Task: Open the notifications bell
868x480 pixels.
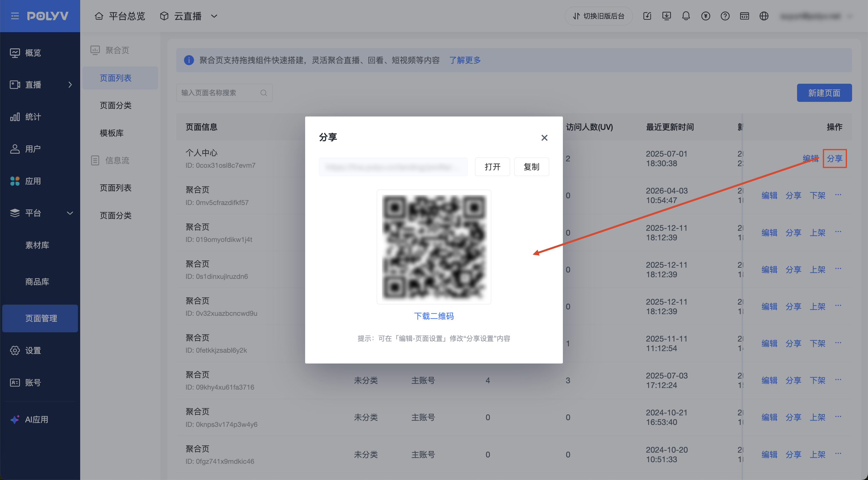Action: tap(686, 16)
